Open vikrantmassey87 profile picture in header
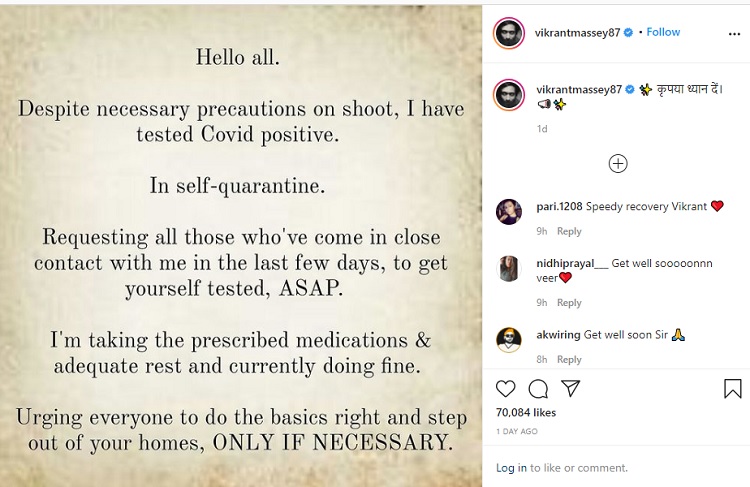 click(x=508, y=33)
